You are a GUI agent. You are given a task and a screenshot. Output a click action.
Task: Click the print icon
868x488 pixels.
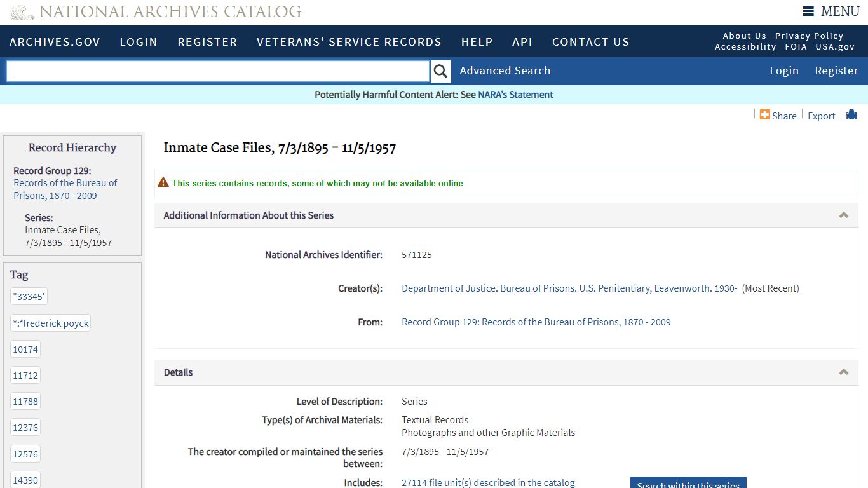(x=851, y=114)
